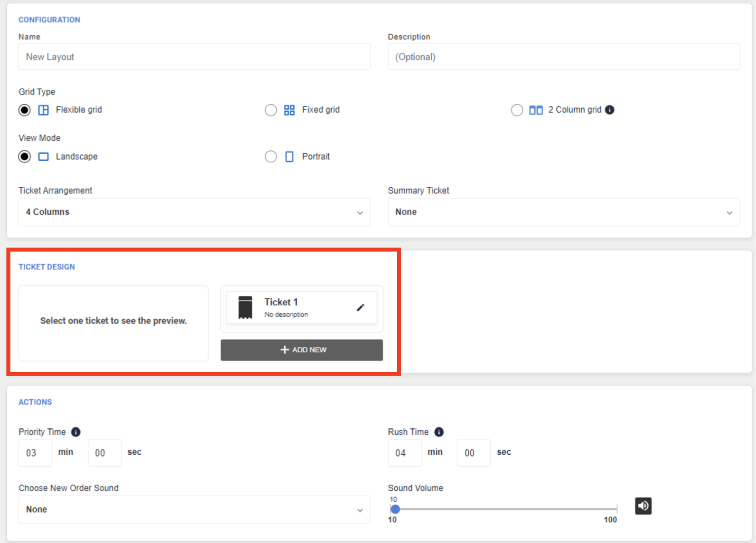Click the black ticket icon in Ticket 1

245,308
